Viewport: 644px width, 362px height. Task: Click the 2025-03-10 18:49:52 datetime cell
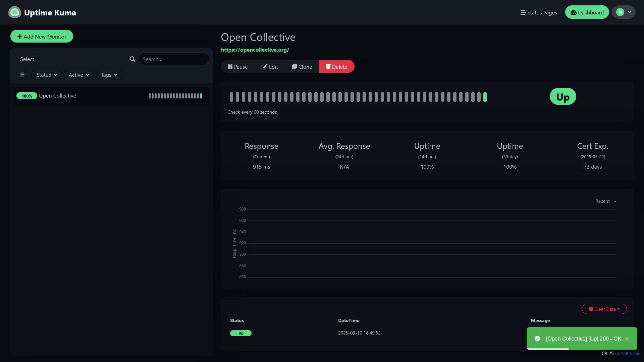(x=359, y=333)
